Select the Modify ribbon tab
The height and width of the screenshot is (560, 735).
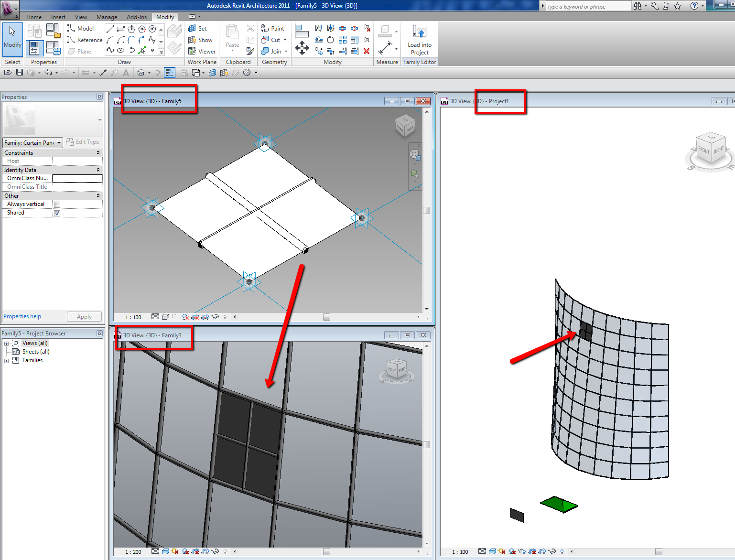tap(165, 17)
